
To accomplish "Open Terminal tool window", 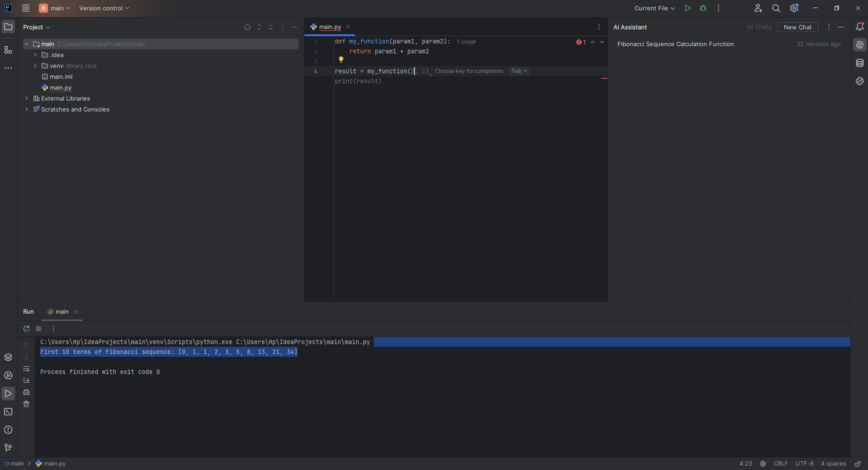I will (x=8, y=411).
